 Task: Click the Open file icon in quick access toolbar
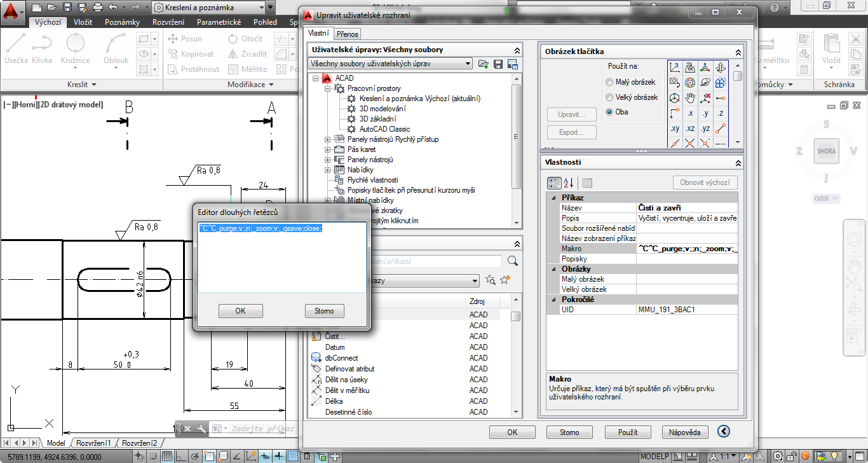pyautogui.click(x=52, y=8)
